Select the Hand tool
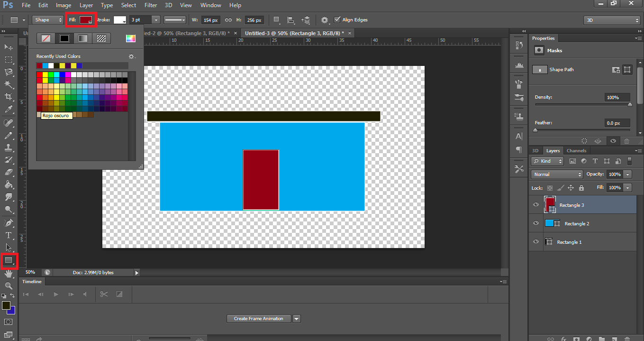 click(9, 274)
